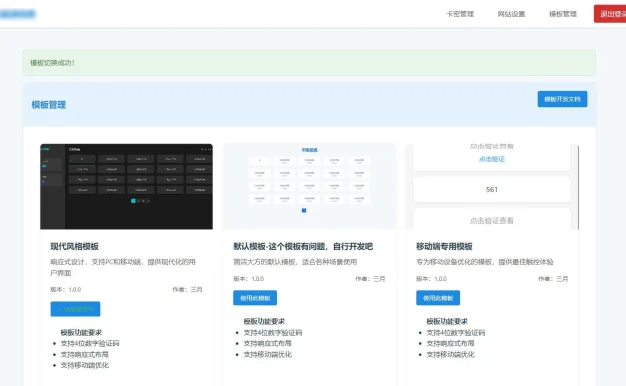Click the 简洁大方的默认模板 description text
Viewport: 626px width, 386px height.
[x=295, y=262]
